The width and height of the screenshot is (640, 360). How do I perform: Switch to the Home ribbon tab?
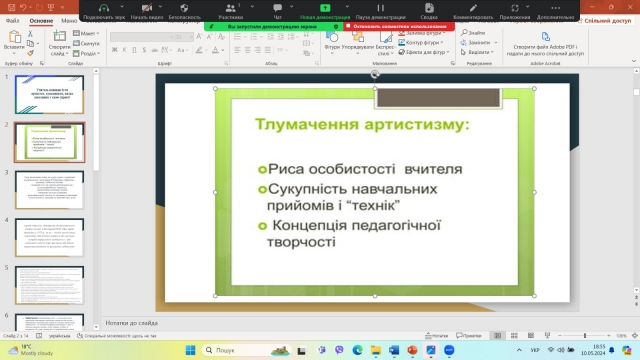[x=41, y=20]
